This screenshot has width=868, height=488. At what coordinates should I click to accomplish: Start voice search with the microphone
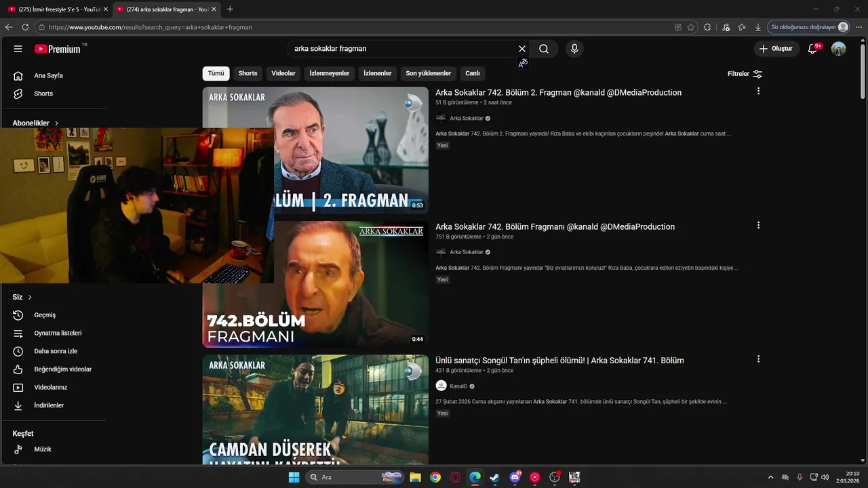coord(574,49)
